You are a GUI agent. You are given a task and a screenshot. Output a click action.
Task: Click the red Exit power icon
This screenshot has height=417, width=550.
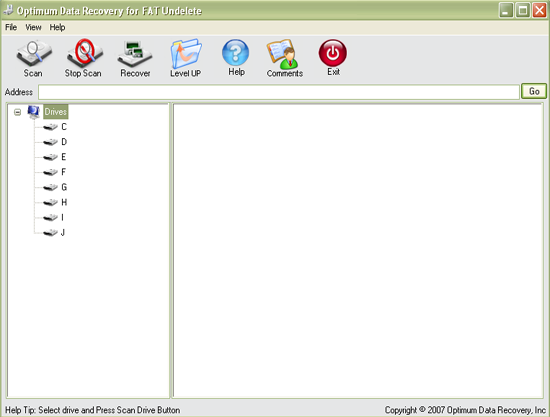(333, 53)
